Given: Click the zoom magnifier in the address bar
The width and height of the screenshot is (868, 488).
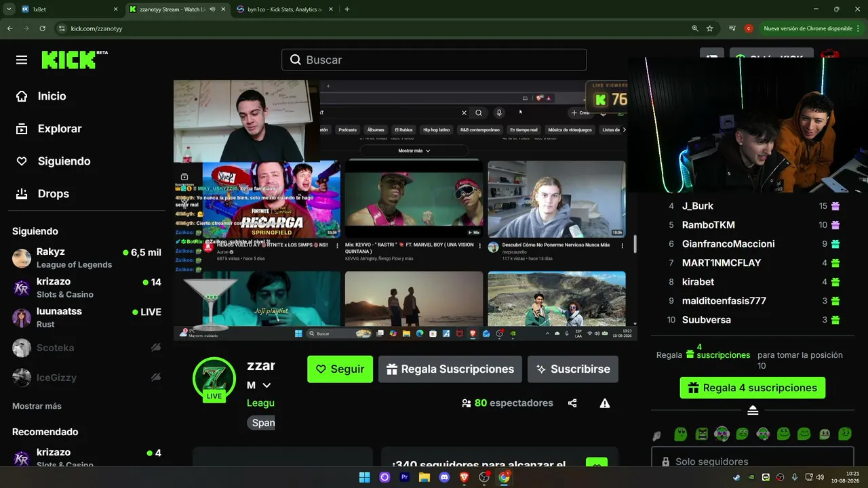Looking at the screenshot, I should click(695, 28).
